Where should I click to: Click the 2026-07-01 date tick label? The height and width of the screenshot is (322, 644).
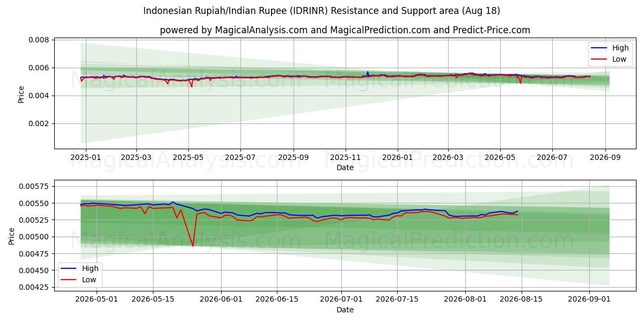[342, 299]
